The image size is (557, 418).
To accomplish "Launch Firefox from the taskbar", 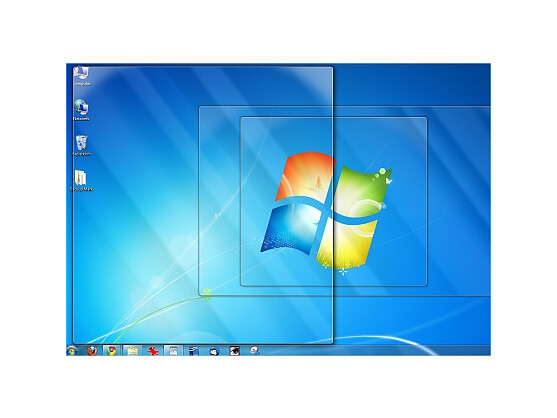I will 92,351.
